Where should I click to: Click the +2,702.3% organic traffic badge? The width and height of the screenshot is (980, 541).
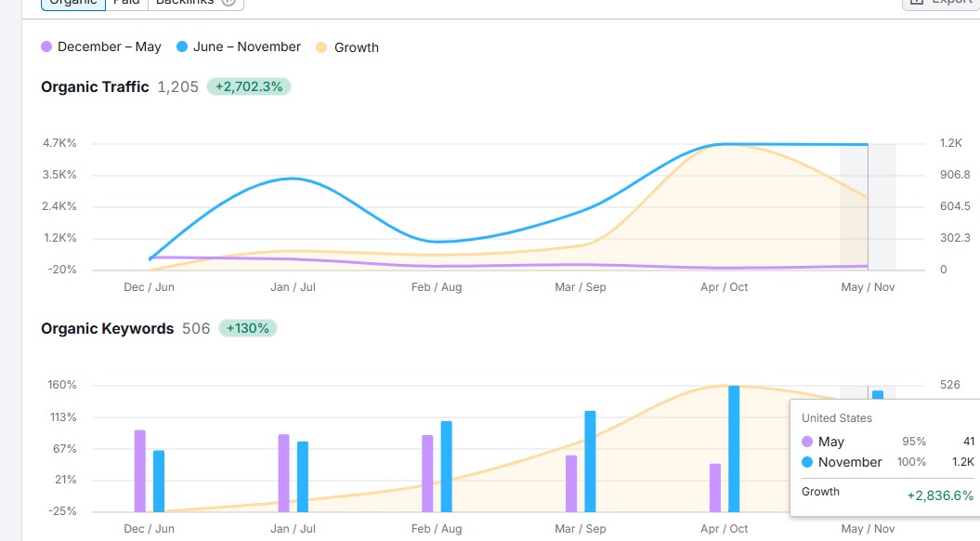point(249,86)
